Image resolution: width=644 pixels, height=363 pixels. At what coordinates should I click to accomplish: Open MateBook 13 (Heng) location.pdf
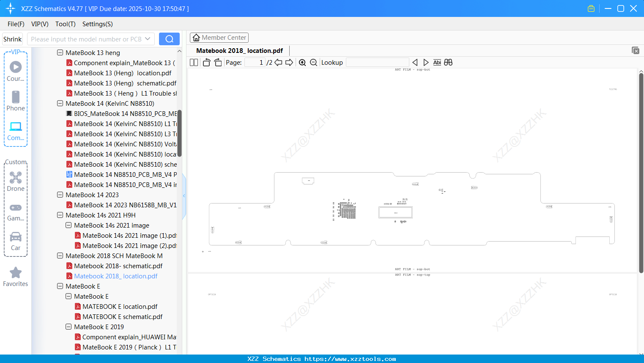click(123, 73)
